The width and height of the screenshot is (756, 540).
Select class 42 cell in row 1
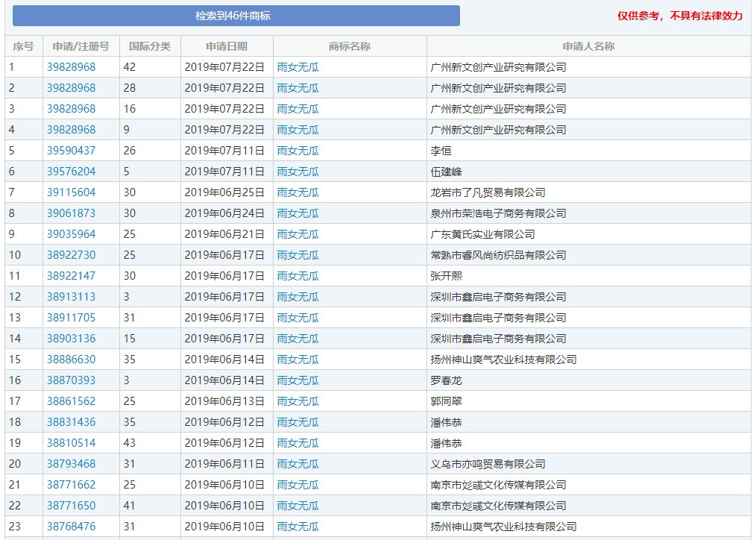(150, 67)
